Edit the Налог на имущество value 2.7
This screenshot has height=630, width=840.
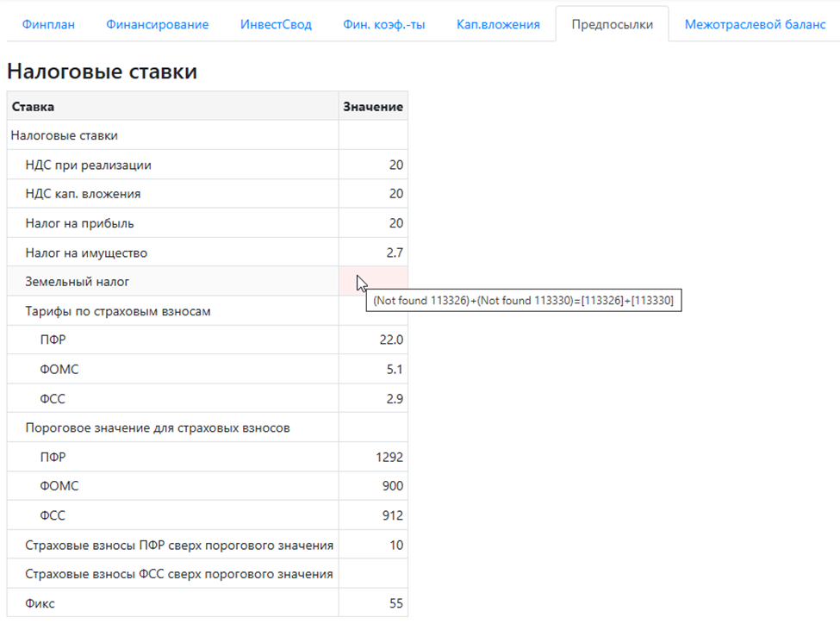point(373,253)
